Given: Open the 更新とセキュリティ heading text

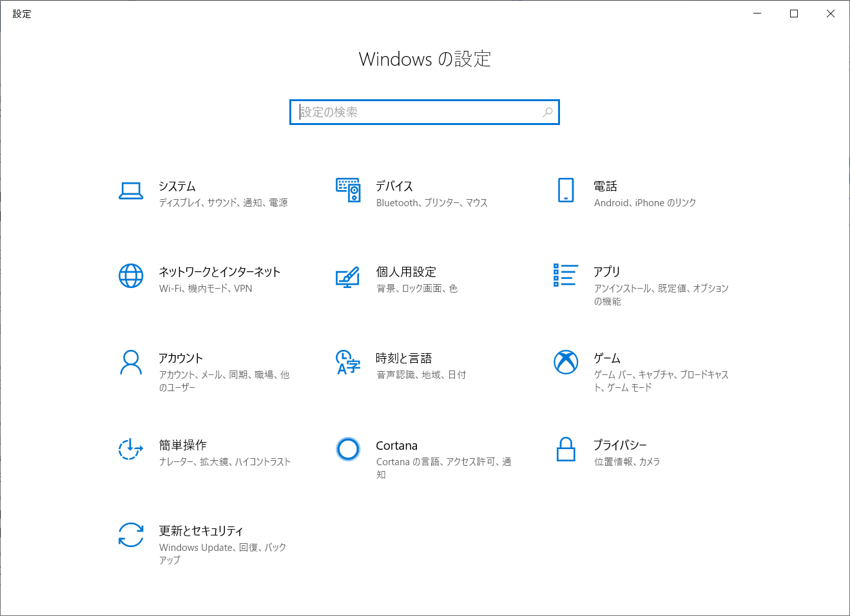Looking at the screenshot, I should click(201, 531).
